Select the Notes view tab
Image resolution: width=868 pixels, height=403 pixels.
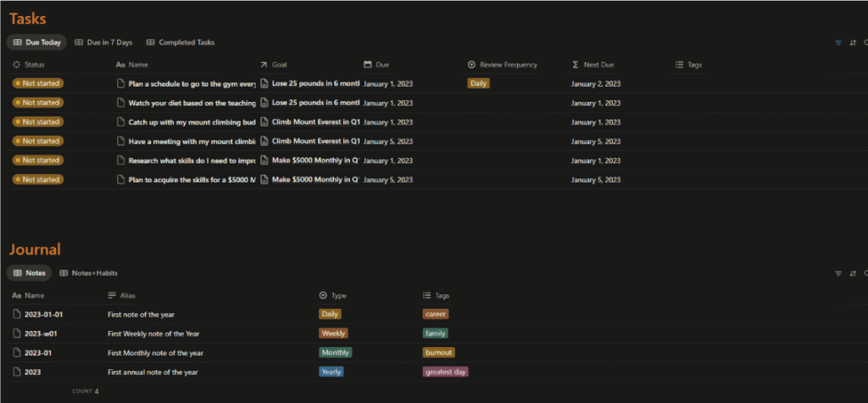pyautogui.click(x=30, y=273)
